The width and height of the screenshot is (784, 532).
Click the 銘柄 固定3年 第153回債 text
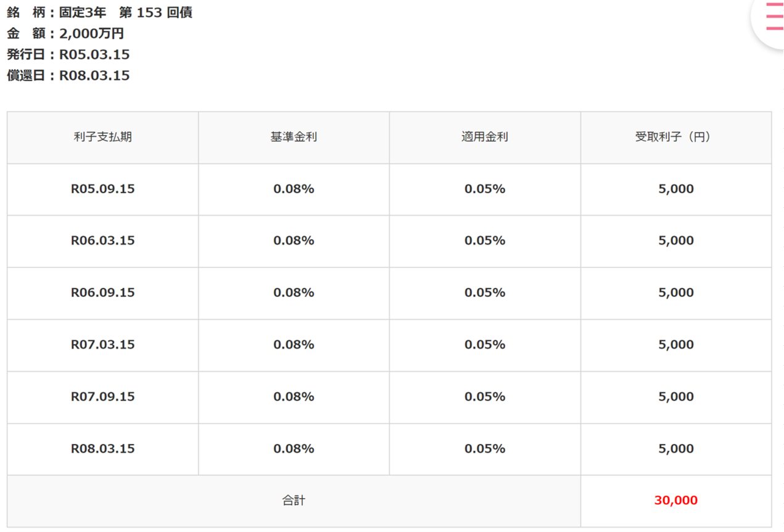(100, 12)
